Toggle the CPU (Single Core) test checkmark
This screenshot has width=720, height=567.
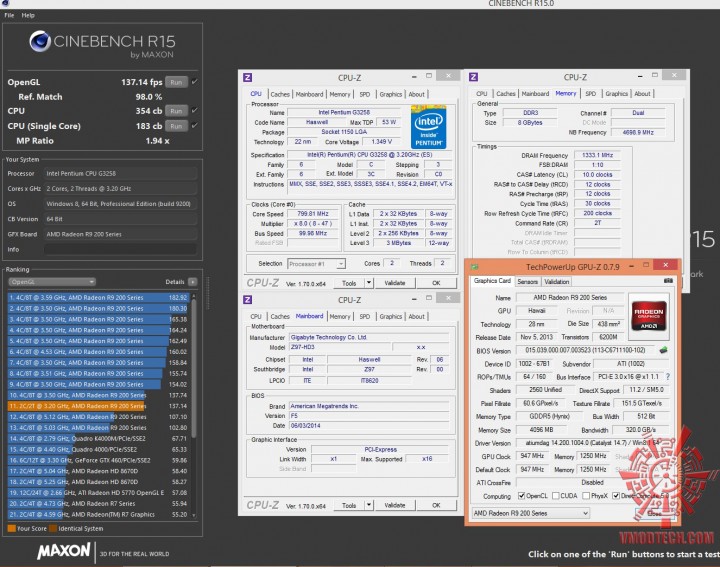[x=195, y=125]
